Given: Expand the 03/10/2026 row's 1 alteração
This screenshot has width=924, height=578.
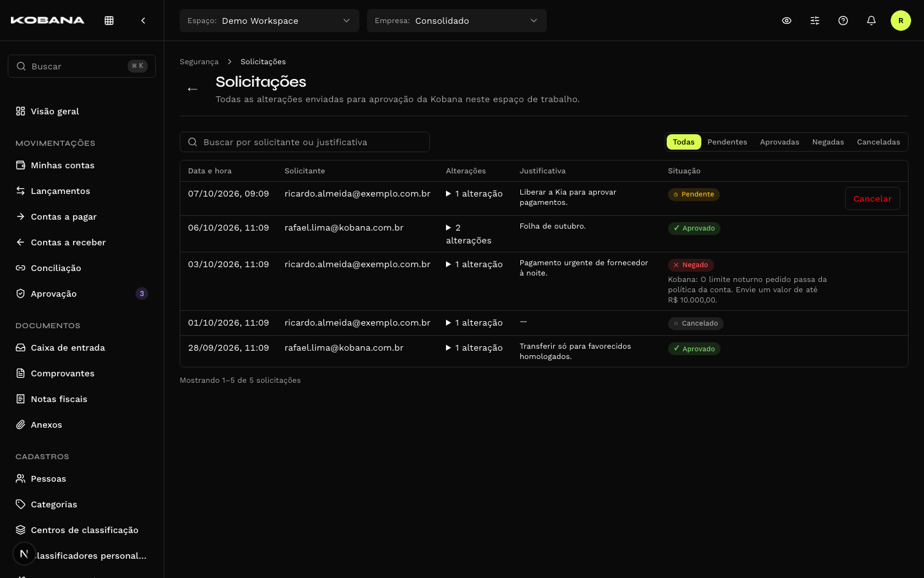Looking at the screenshot, I should [x=474, y=264].
